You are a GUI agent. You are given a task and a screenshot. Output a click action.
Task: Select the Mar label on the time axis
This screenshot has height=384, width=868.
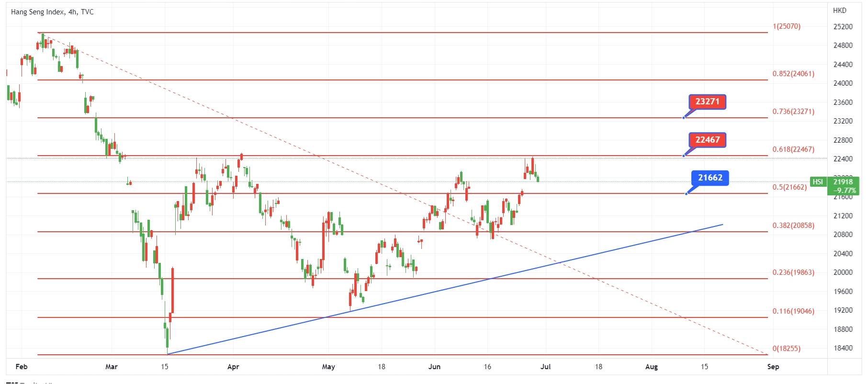point(111,367)
